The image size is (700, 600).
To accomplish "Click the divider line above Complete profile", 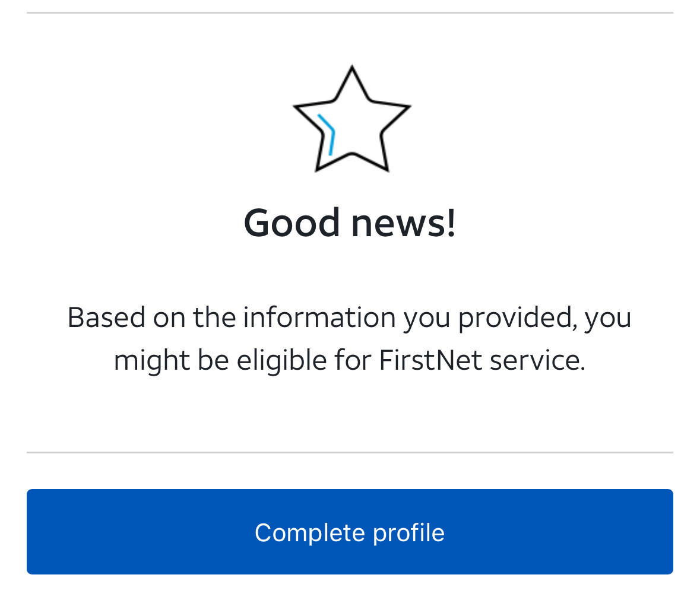I will pyautogui.click(x=350, y=452).
